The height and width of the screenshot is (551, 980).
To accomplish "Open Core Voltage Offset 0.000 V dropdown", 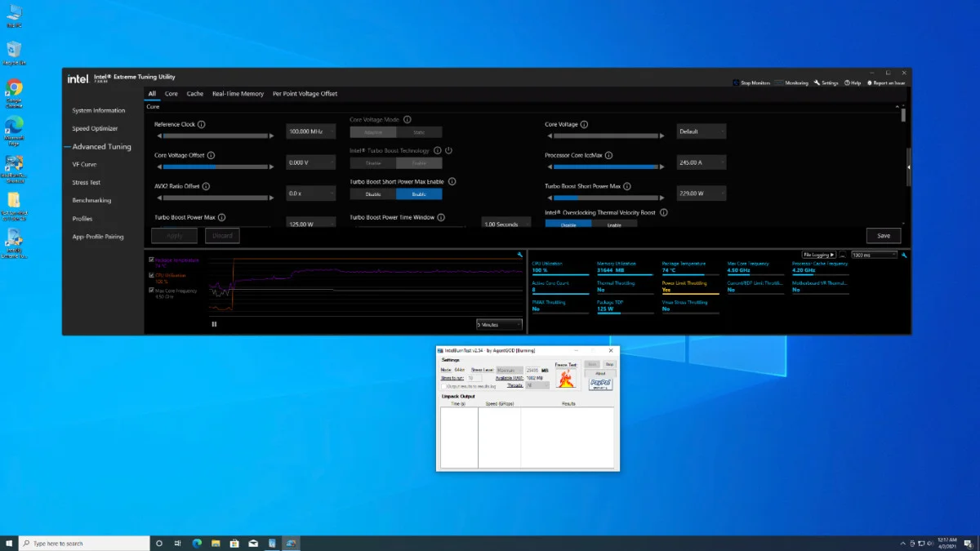I will [x=311, y=162].
